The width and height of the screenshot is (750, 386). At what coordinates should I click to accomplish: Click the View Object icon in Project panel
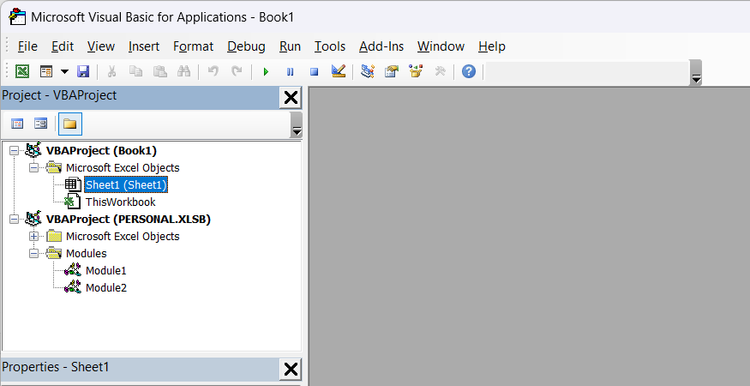[x=41, y=124]
